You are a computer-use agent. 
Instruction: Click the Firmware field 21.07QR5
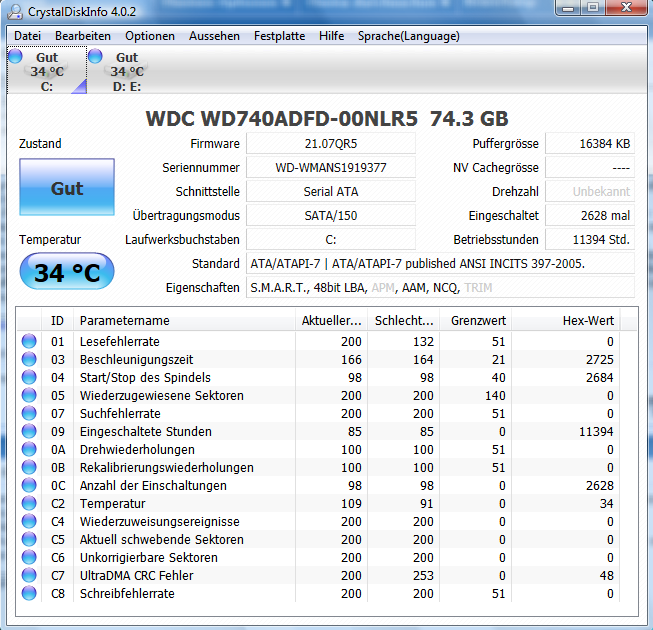tap(331, 144)
